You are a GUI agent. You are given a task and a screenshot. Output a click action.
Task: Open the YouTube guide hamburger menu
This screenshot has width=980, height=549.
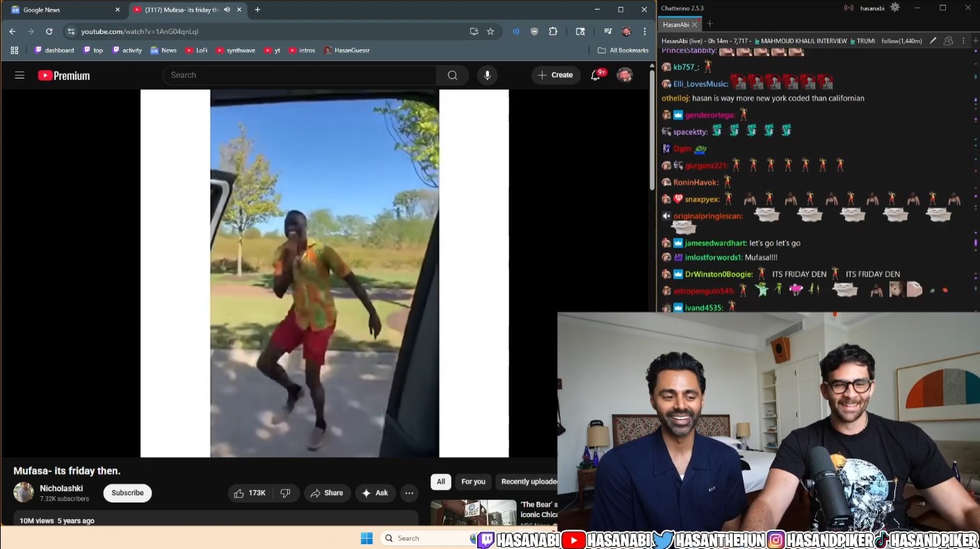[19, 75]
